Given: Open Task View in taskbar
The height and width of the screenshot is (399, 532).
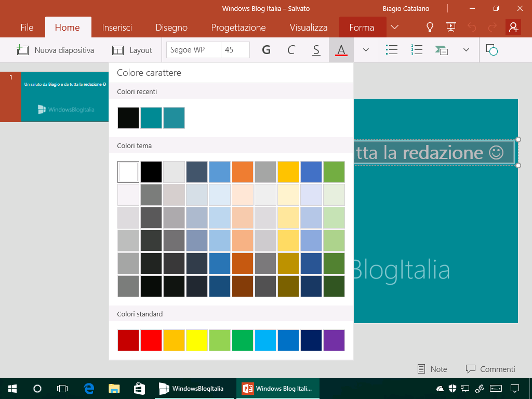Looking at the screenshot, I should coord(62,389).
